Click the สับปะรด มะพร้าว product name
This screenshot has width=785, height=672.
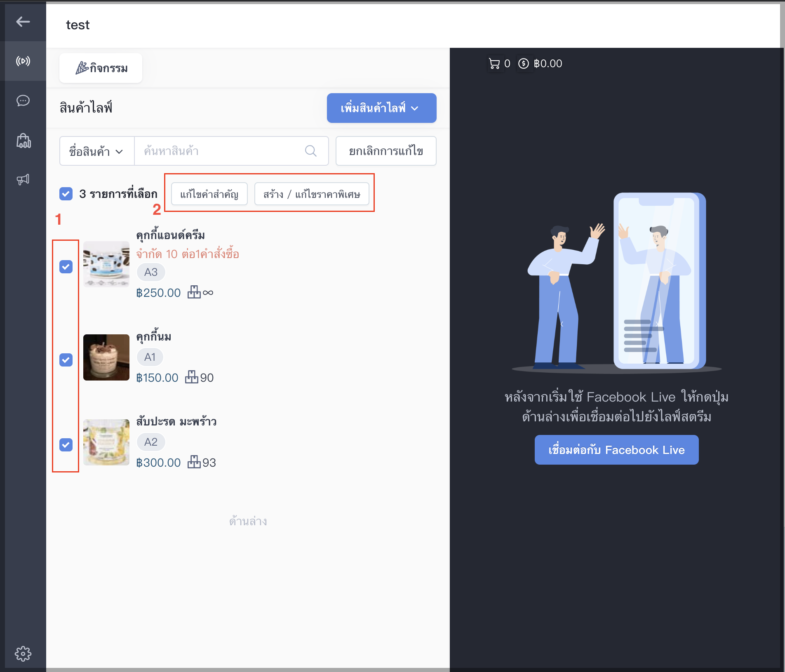[x=176, y=421]
